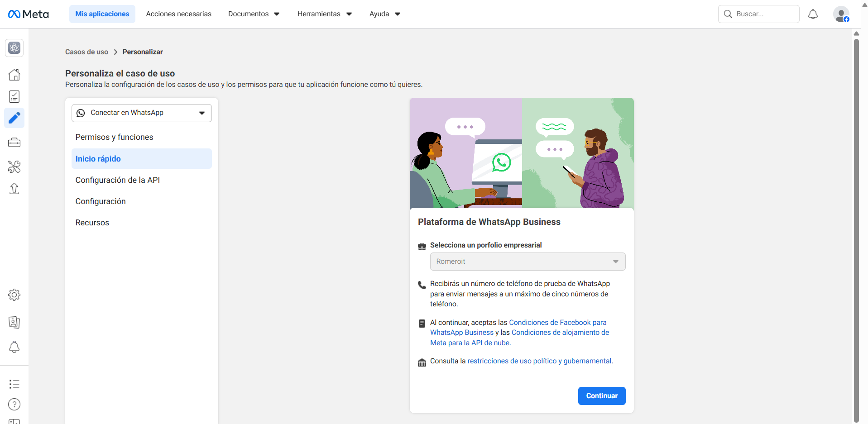Open the activity list sidebar icon
868x424 pixels.
pos(14,384)
